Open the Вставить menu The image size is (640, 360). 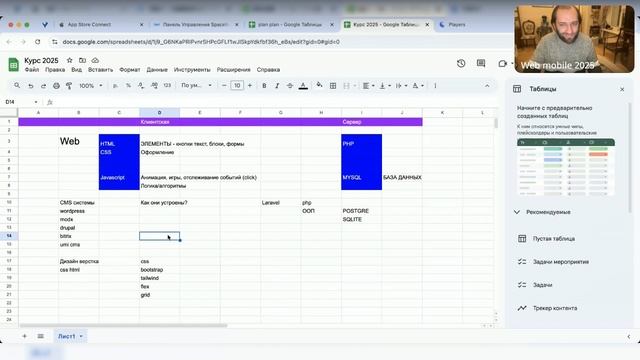pyautogui.click(x=100, y=70)
